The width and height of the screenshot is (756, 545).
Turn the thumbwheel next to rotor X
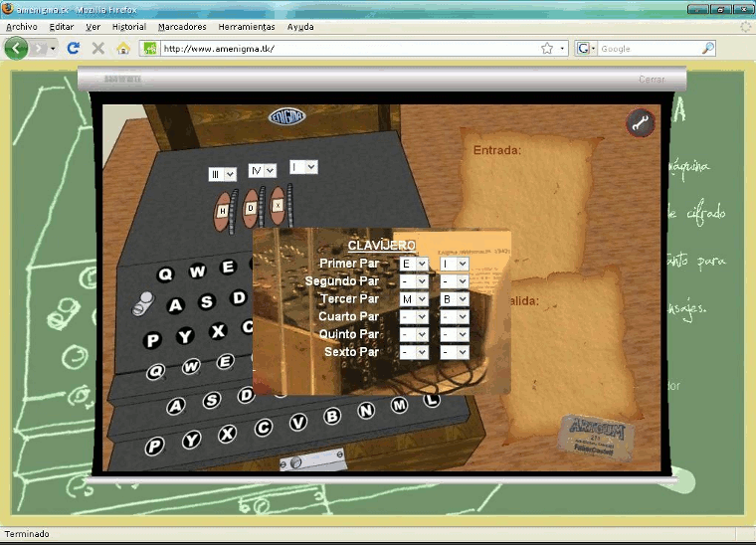click(290, 204)
